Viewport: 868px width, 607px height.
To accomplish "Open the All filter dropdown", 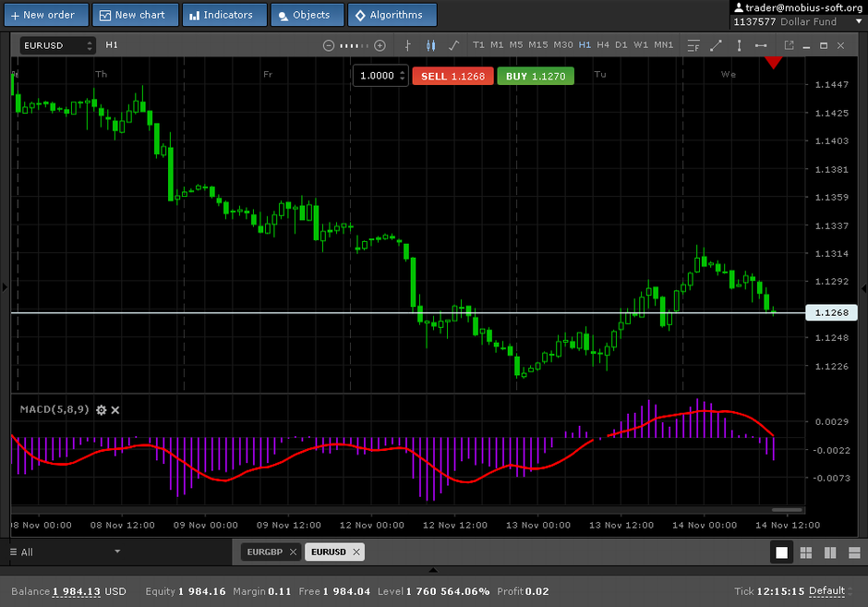I will click(x=65, y=552).
